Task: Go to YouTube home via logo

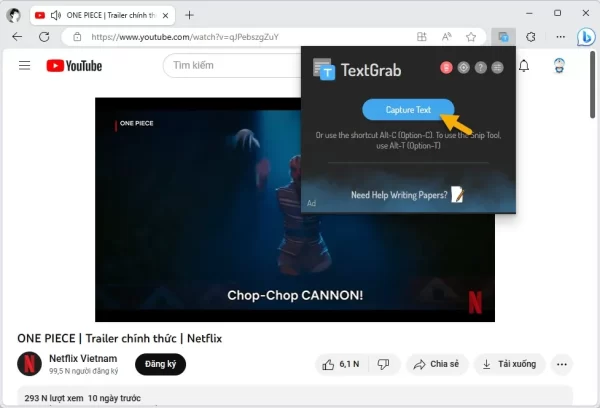Action: [74, 66]
